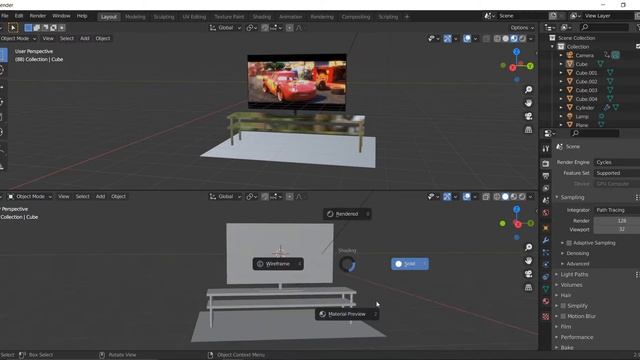Open the Render menu
Viewport: 640px width, 360px height.
pos(38,16)
